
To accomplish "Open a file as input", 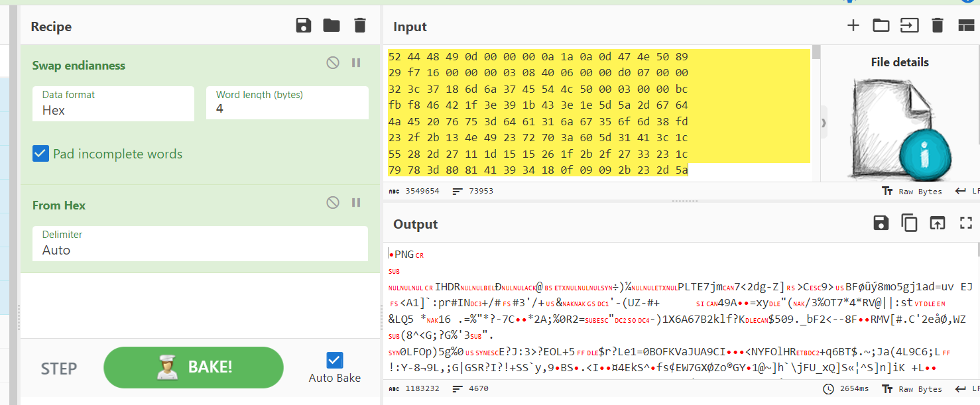I will click(x=909, y=26).
